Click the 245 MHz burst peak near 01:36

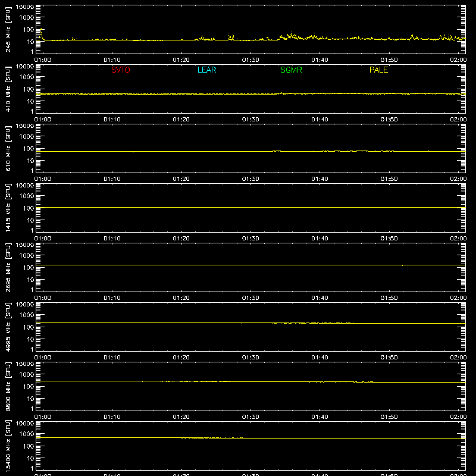[x=292, y=34]
